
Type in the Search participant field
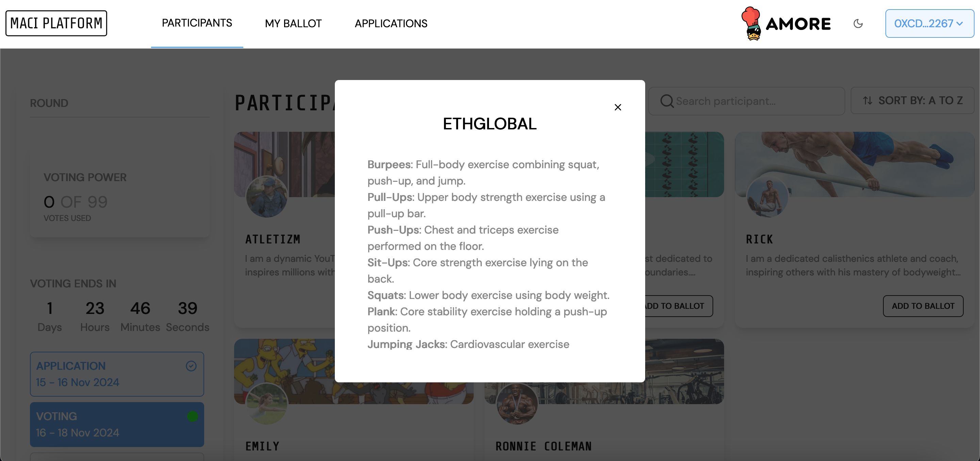(748, 101)
